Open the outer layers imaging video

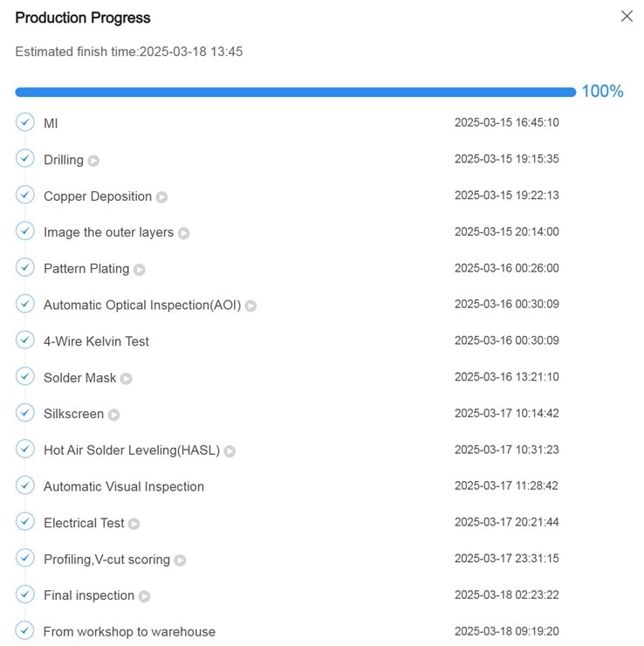pos(183,233)
